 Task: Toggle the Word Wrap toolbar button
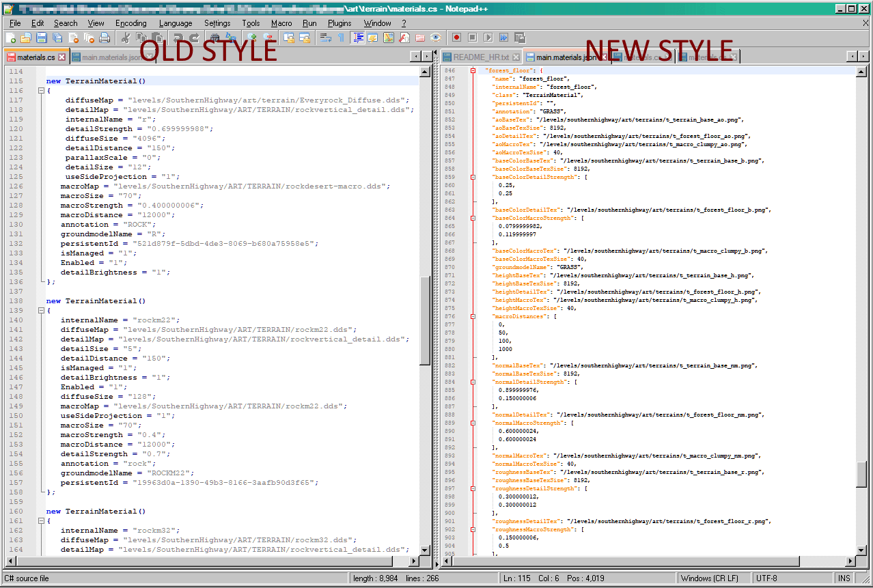pos(326,38)
